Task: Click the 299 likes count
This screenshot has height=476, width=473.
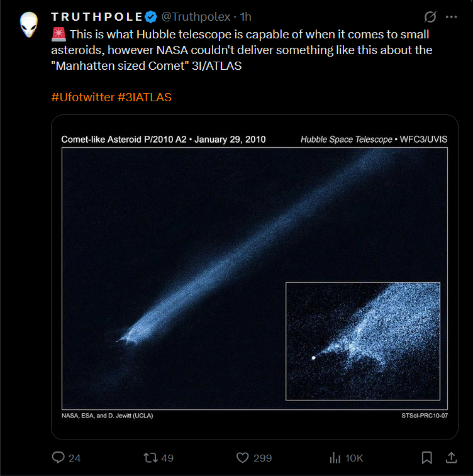Action: (262, 458)
